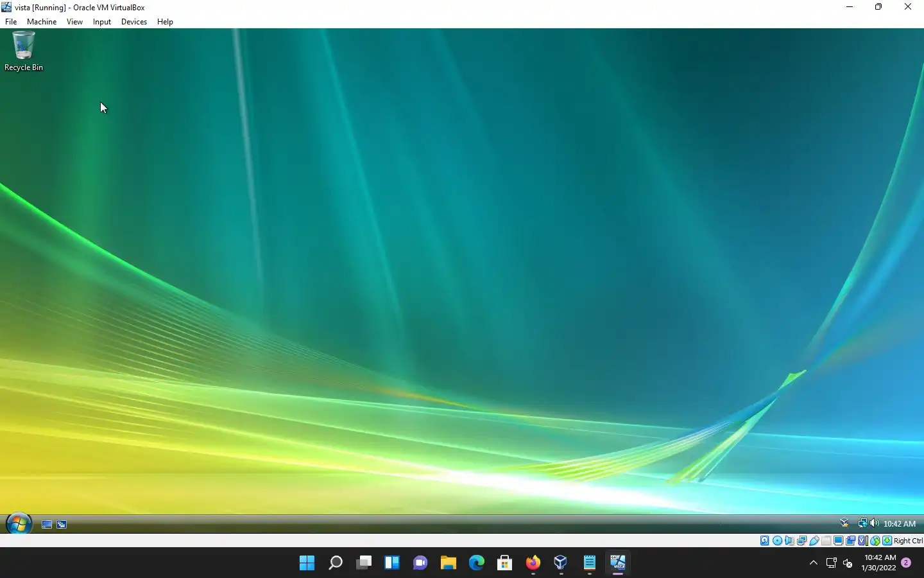Open the View menu
Screen dimensions: 924x578
point(74,21)
